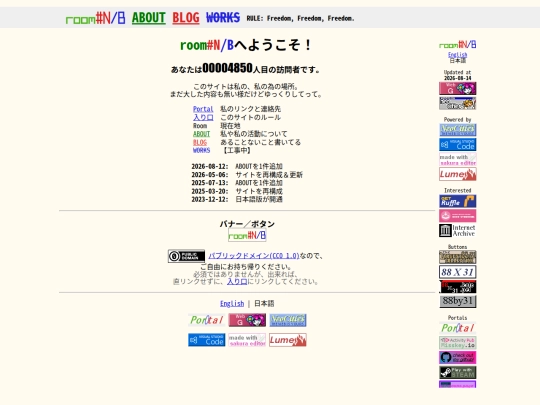Click the Web G badge under Updated at

[x=458, y=89]
